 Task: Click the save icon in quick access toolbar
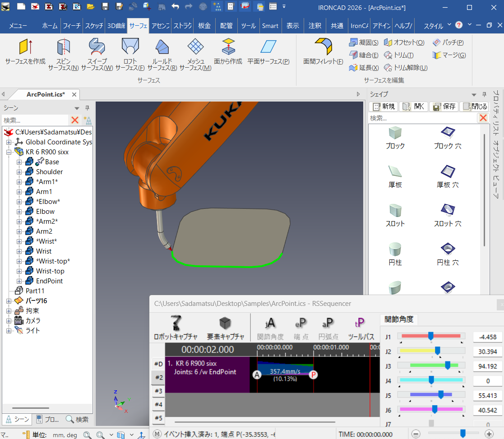click(x=105, y=6)
